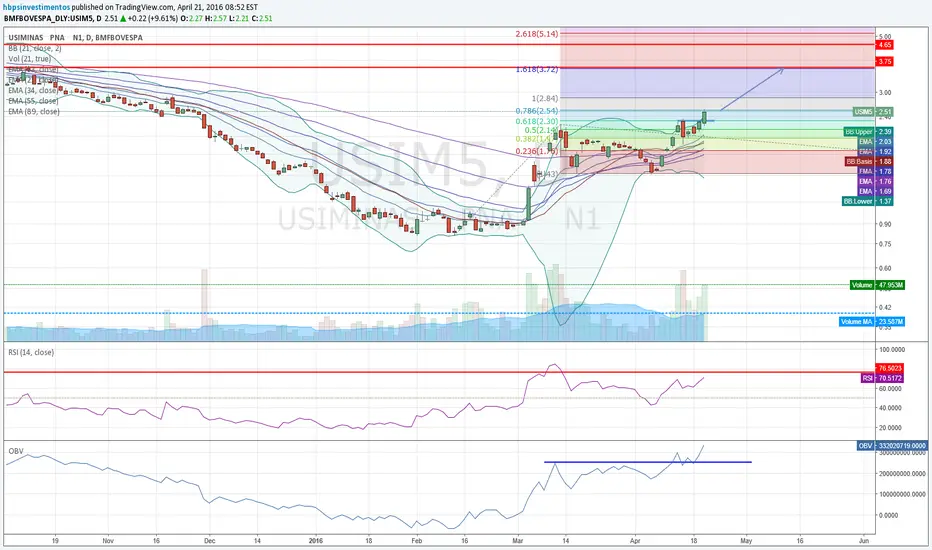The image size is (932, 550).
Task: Click the OBV 332020719 value tag
Action: tap(892, 445)
